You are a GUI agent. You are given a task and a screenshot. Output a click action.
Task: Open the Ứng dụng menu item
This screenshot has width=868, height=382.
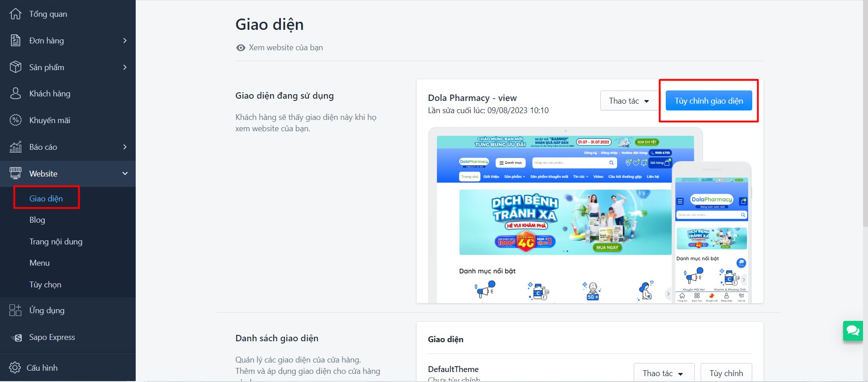tap(68, 310)
